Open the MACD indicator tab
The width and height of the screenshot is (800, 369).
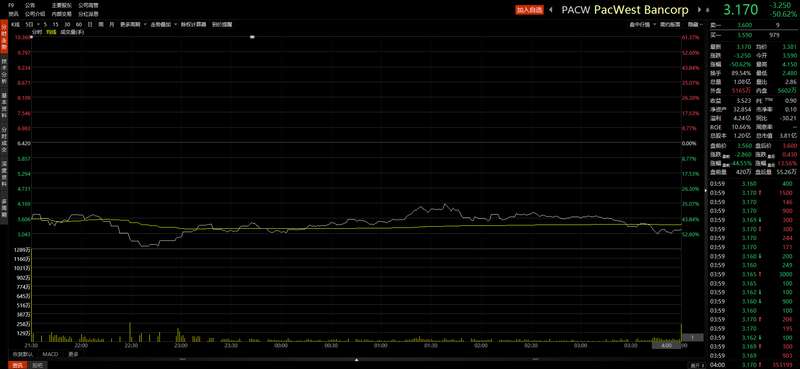click(50, 354)
